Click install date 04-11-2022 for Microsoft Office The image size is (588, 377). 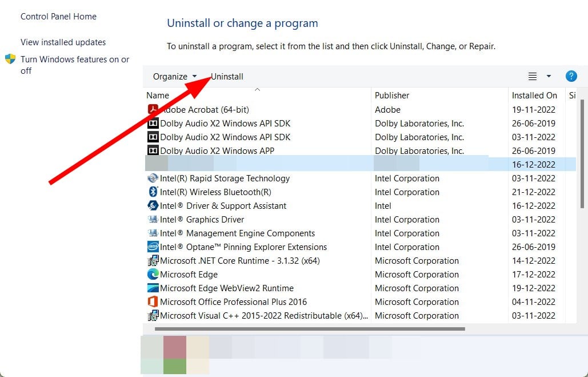534,302
